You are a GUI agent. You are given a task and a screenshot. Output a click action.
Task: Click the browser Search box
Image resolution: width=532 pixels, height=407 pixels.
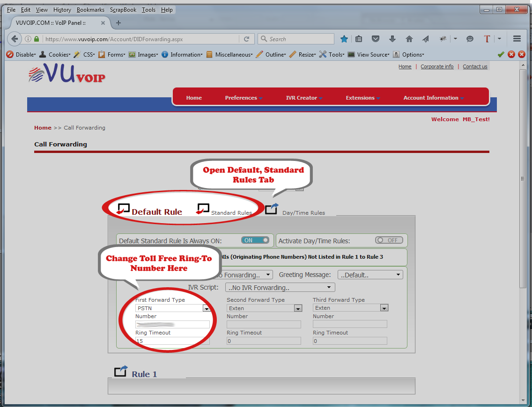[x=296, y=39]
